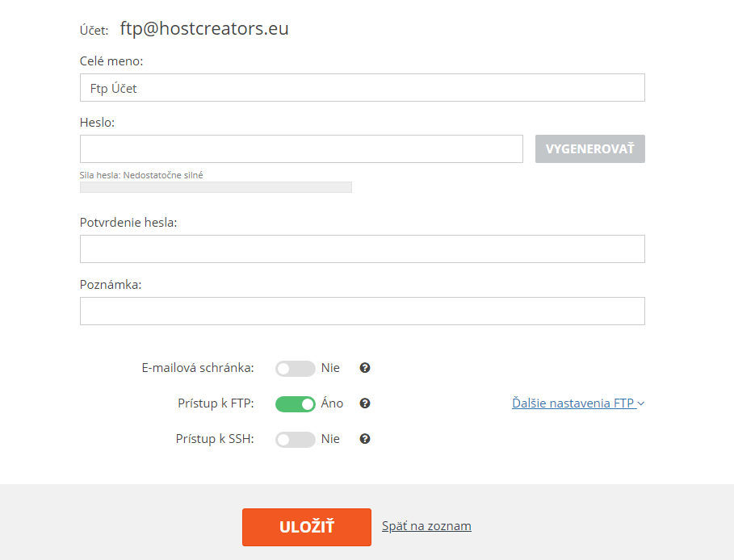Click the Poznámka note field
The image size is (734, 560).
362,311
